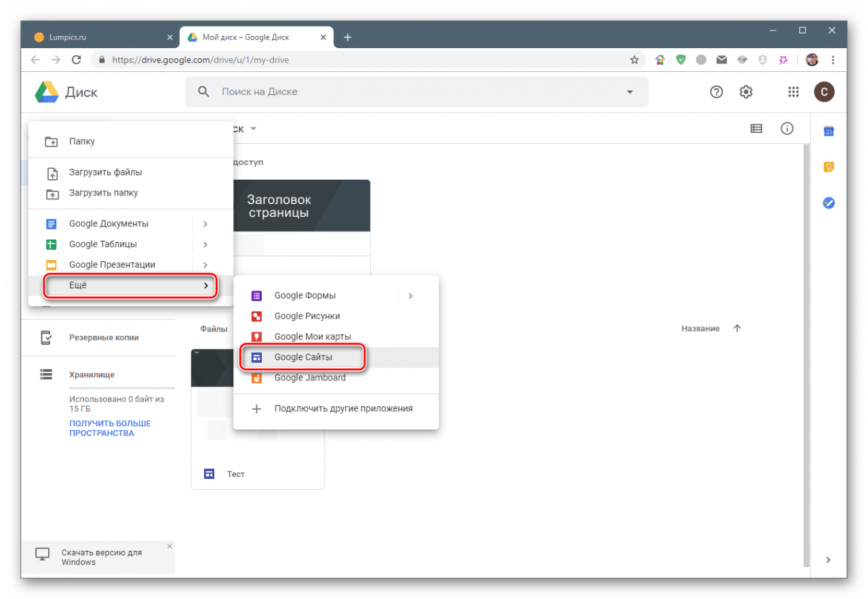Screen dimensions: 868x599
Task: Expand Google Формы submenu arrow
Action: tap(410, 296)
